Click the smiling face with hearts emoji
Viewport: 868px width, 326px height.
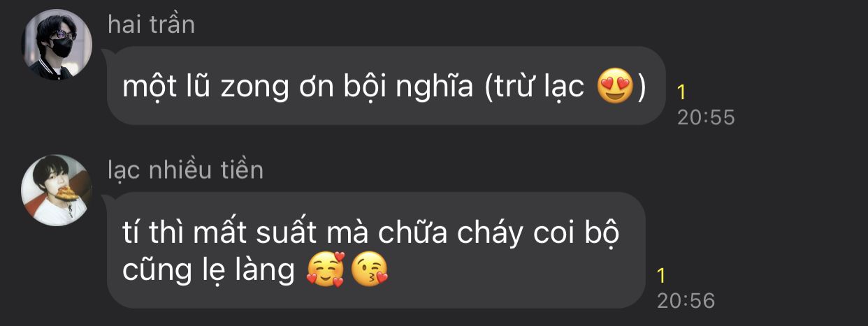(325, 272)
